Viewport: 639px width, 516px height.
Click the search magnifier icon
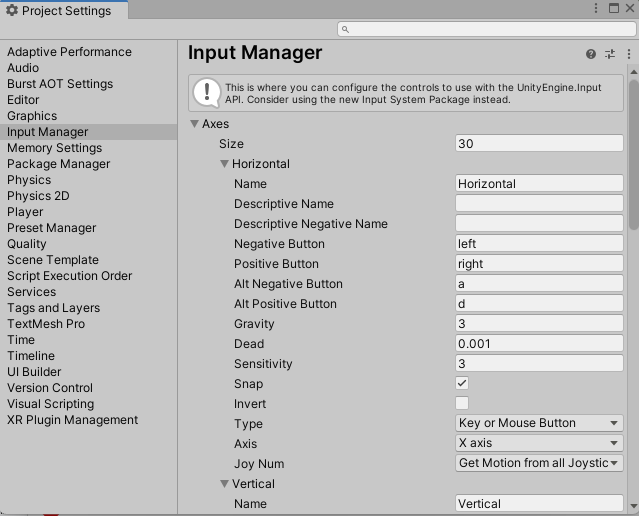(x=345, y=29)
